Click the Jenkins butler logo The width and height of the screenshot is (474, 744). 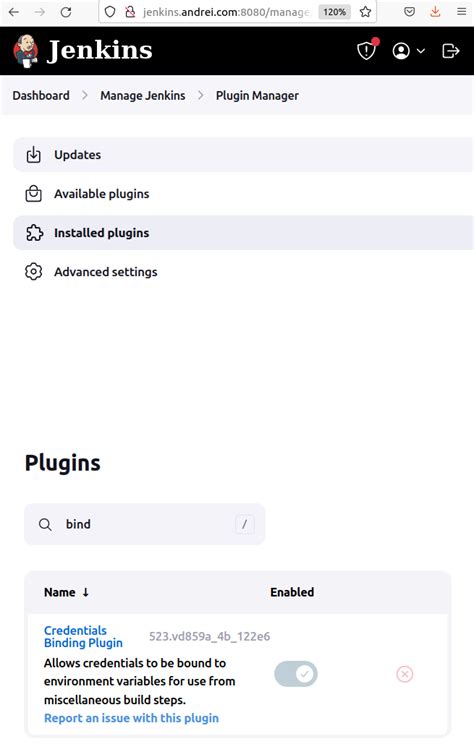pyautogui.click(x=26, y=51)
